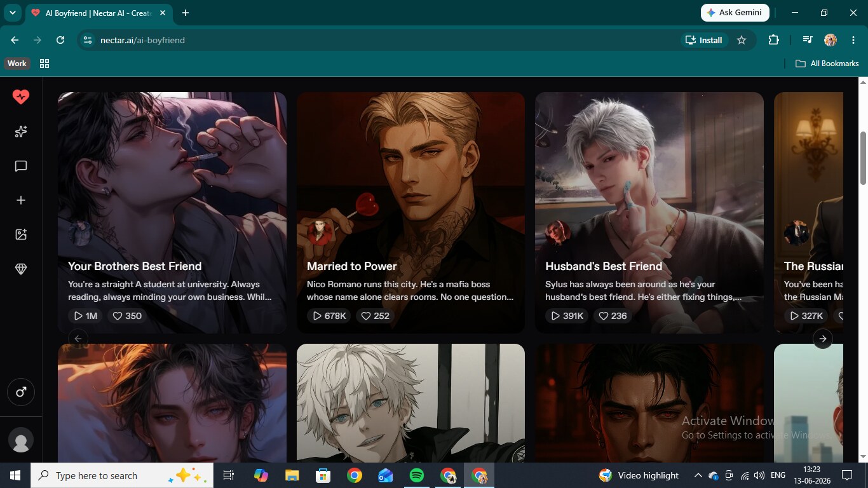Click the Nectar AI heart logo
868x488 pixels.
click(21, 97)
